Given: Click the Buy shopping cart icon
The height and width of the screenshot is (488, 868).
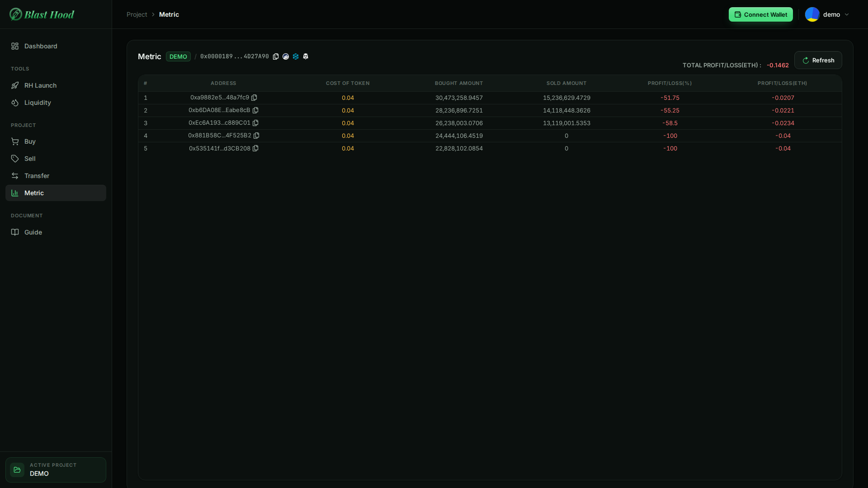Looking at the screenshot, I should coord(15,141).
